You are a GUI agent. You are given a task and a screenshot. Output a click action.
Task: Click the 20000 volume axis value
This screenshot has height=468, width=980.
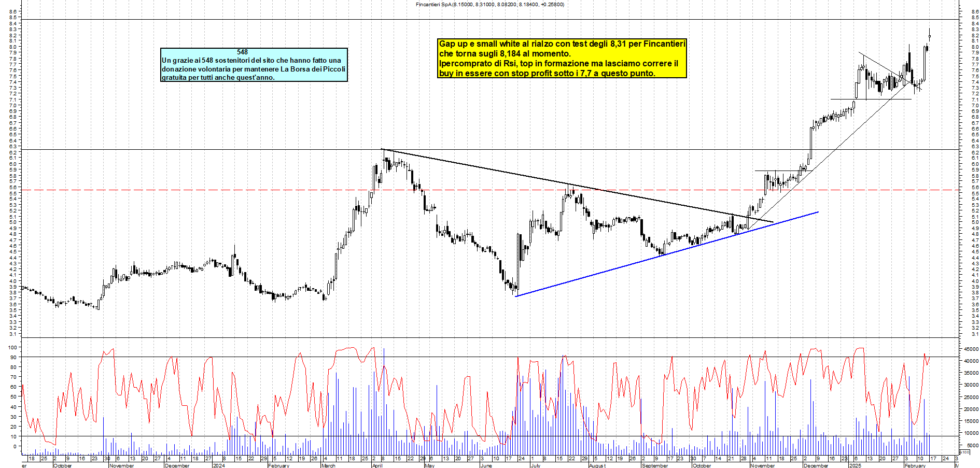click(971, 409)
